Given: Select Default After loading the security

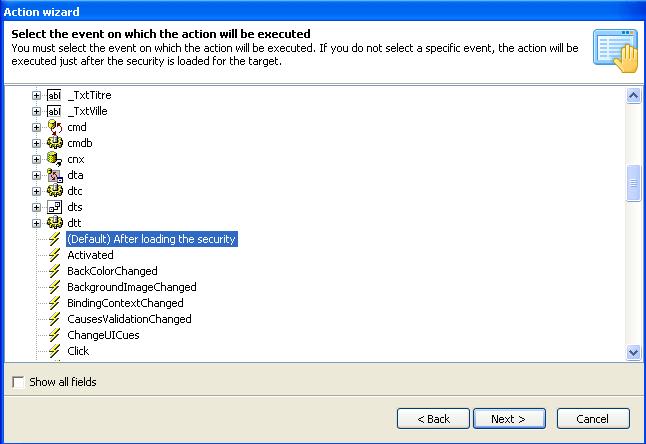Looking at the screenshot, I should pos(151,239).
